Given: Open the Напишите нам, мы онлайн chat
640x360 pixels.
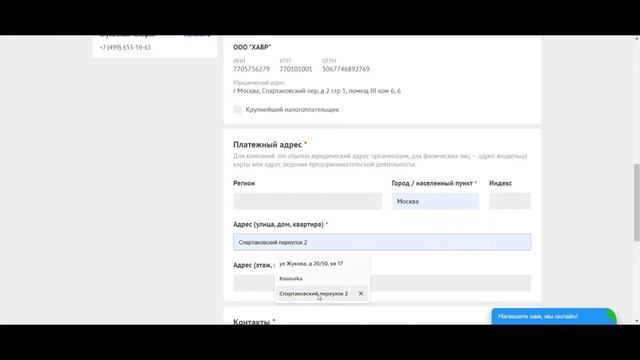Looking at the screenshot, I should [x=553, y=316].
